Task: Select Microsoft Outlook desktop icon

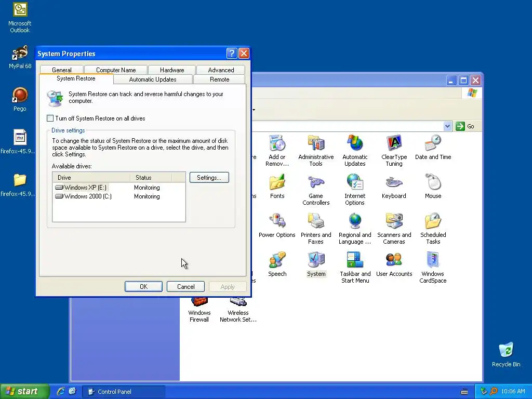Action: [20, 18]
